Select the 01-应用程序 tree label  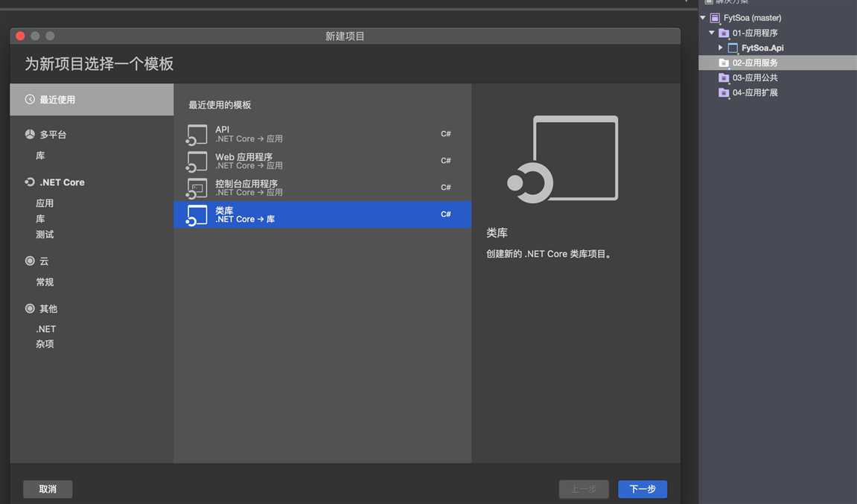(x=755, y=33)
